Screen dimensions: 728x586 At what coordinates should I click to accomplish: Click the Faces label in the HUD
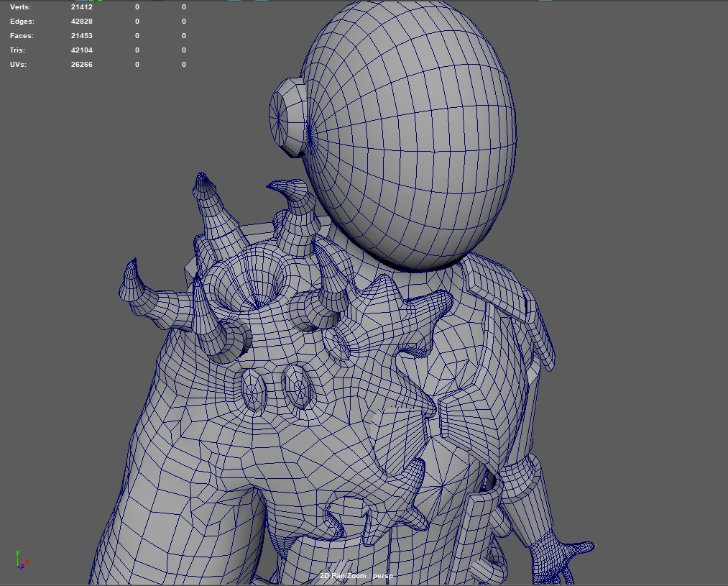(x=22, y=35)
